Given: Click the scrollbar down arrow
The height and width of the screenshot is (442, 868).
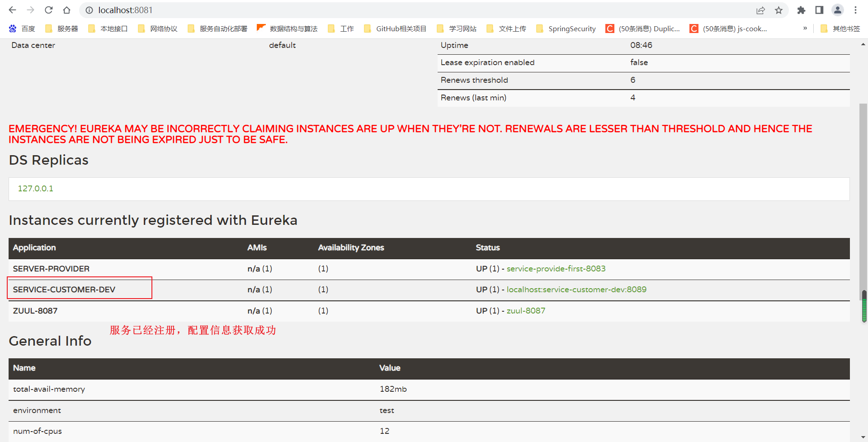Looking at the screenshot, I should coord(863,438).
